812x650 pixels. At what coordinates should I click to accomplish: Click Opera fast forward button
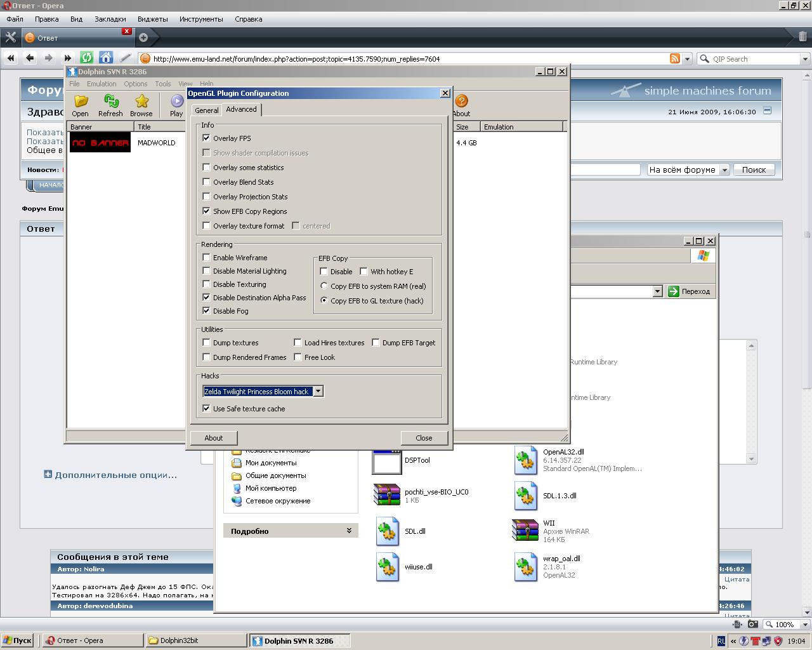(x=68, y=58)
